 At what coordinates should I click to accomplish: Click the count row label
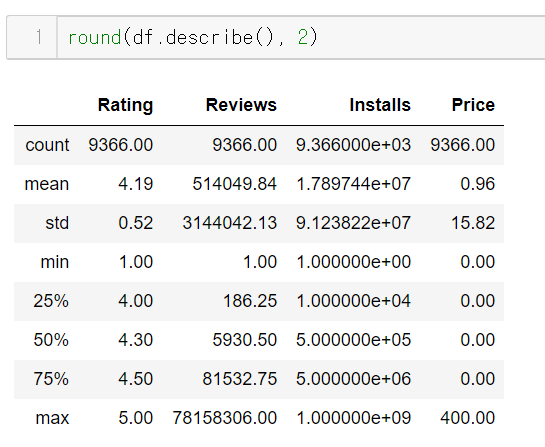click(47, 145)
